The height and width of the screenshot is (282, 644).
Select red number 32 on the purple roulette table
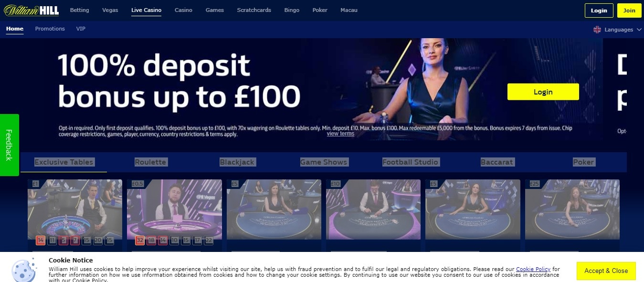140,240
